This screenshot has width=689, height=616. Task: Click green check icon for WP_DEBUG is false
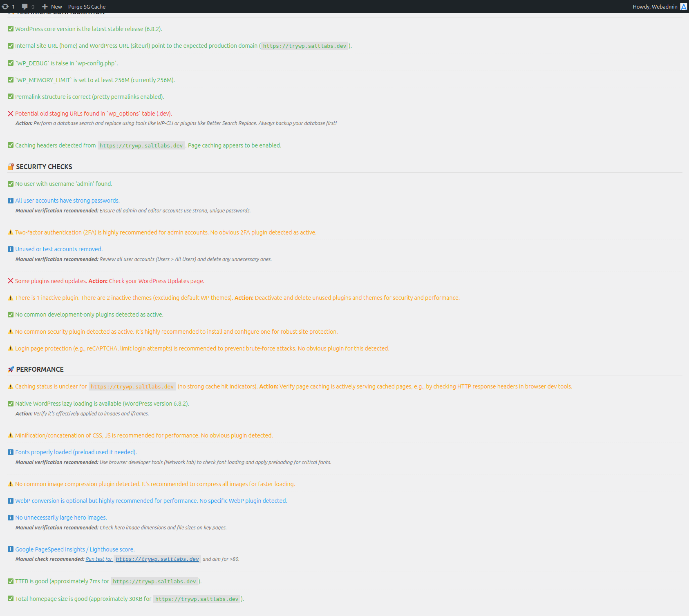click(x=11, y=63)
